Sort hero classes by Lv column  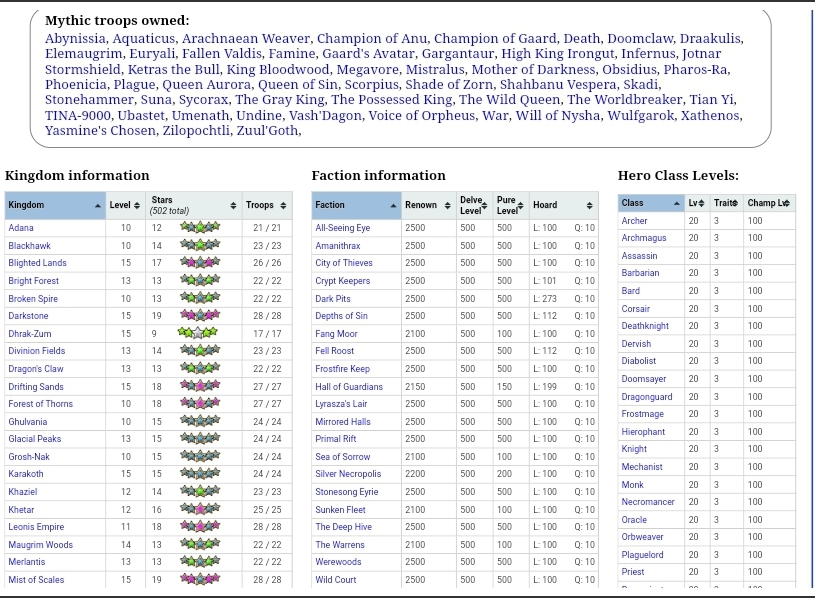click(x=697, y=203)
